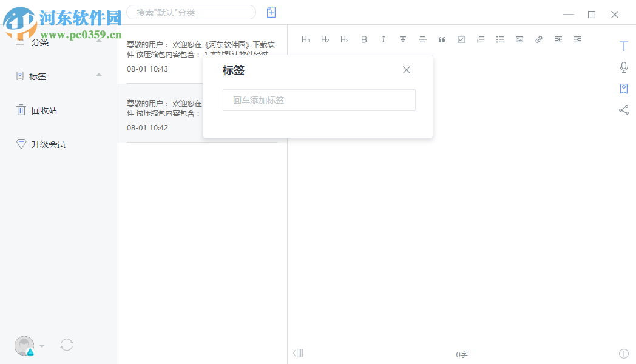
Task: Start voice input with the microphone icon
Action: pyautogui.click(x=623, y=67)
